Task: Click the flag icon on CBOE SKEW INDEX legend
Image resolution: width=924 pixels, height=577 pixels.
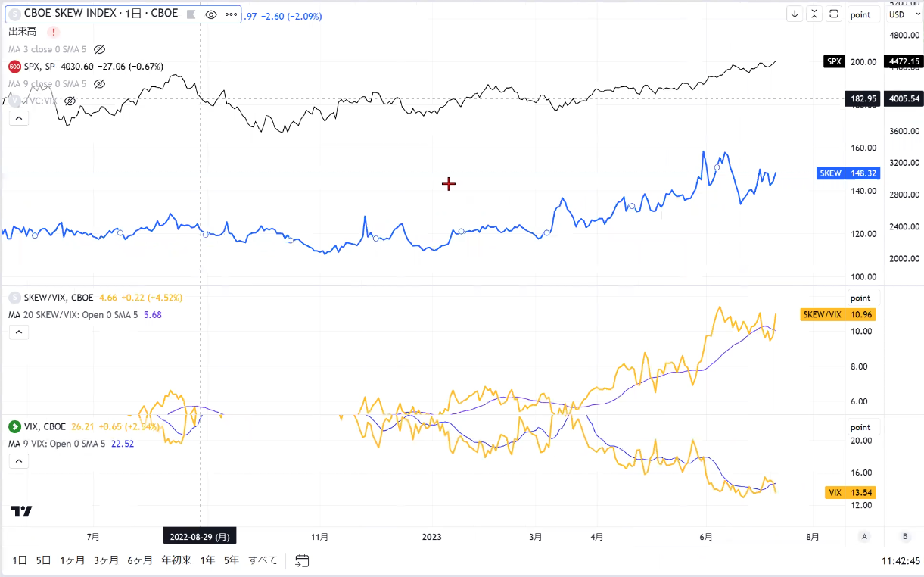Action: [x=191, y=14]
